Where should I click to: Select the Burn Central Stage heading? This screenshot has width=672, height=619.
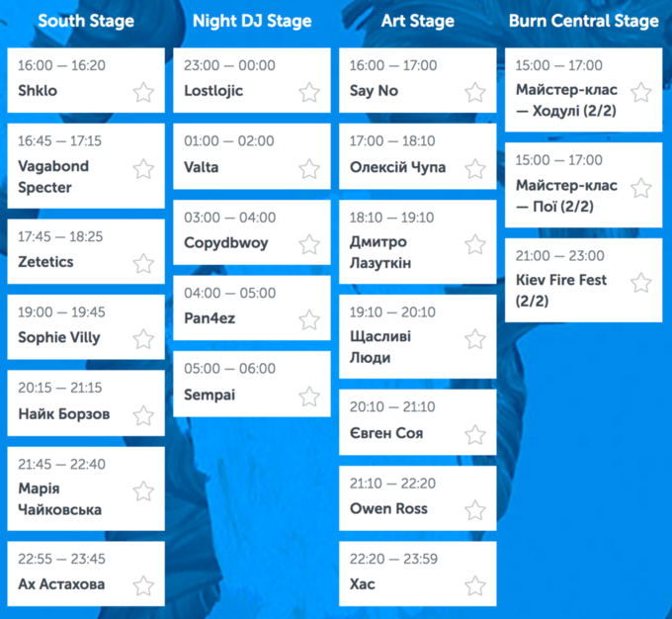coord(584,21)
